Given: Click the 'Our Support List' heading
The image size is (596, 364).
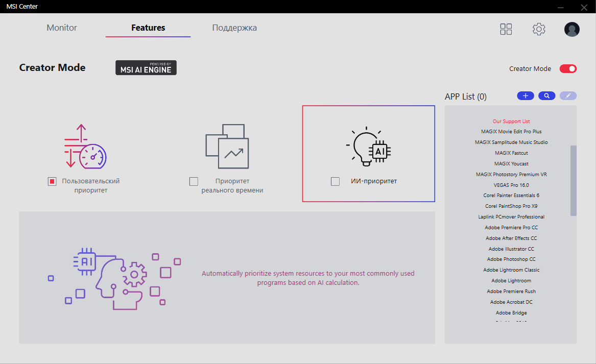Looking at the screenshot, I should 511,121.
